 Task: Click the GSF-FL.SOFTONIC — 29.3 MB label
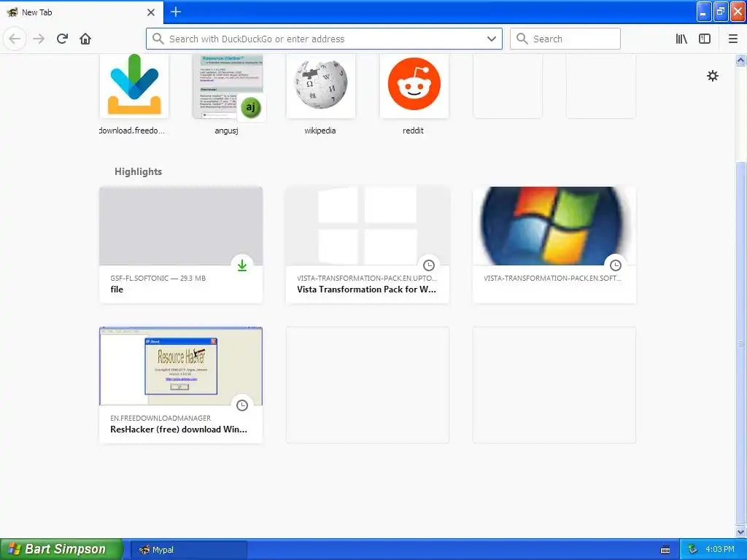click(158, 278)
